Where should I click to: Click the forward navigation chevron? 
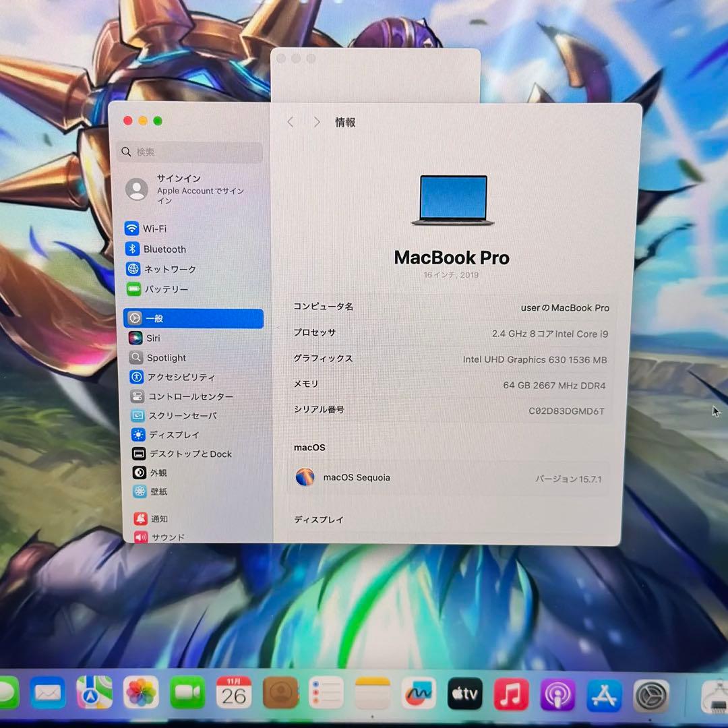click(x=316, y=122)
